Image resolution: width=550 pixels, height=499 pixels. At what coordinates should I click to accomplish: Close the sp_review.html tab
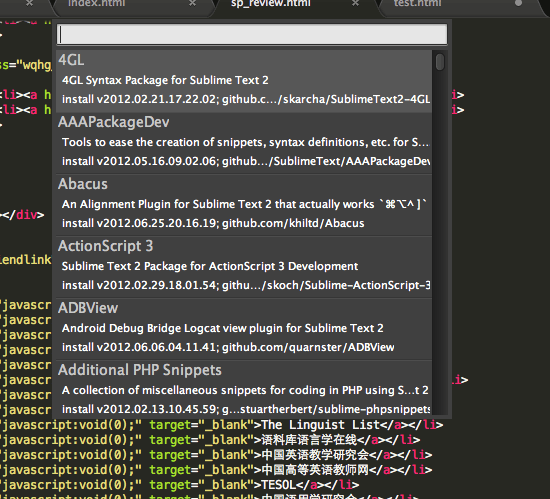[x=355, y=4]
